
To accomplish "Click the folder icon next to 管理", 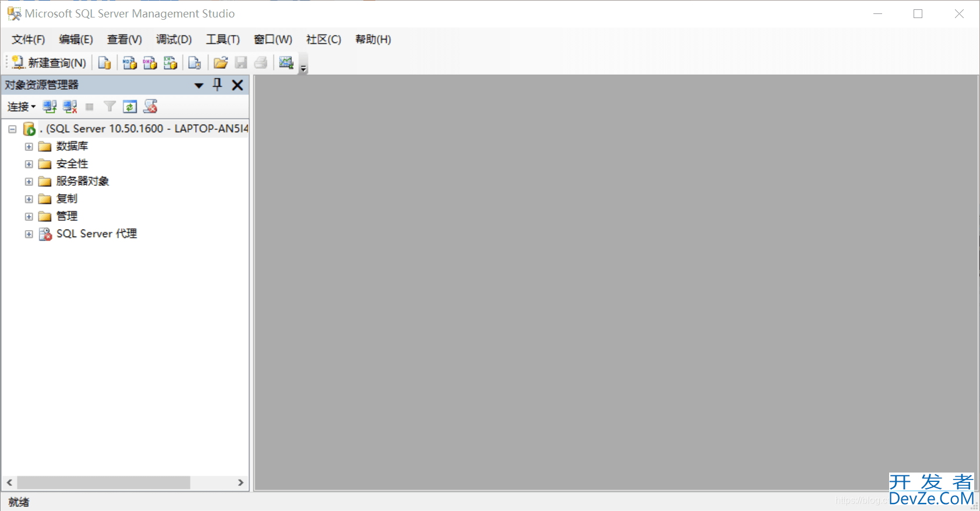I will [x=45, y=216].
